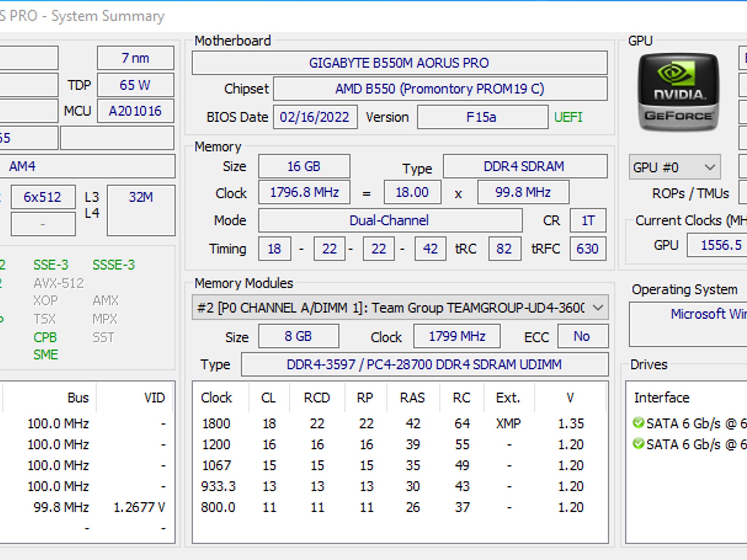Click the GPU #0 dropdown arrow

click(709, 167)
